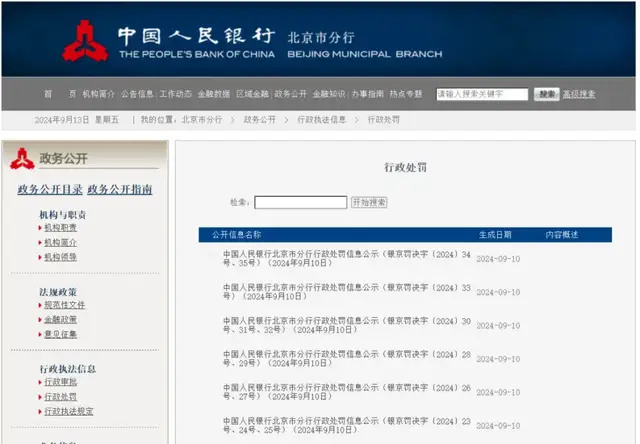Click 机构与职责 sidebar section heading
Viewport: 640px width, 444px height.
tap(62, 215)
